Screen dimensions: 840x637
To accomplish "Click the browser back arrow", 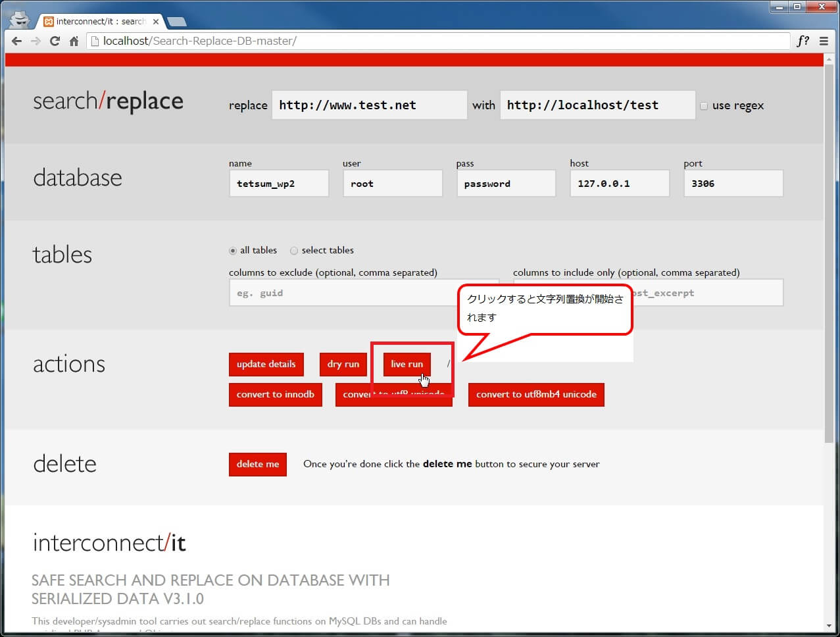I will pos(17,41).
